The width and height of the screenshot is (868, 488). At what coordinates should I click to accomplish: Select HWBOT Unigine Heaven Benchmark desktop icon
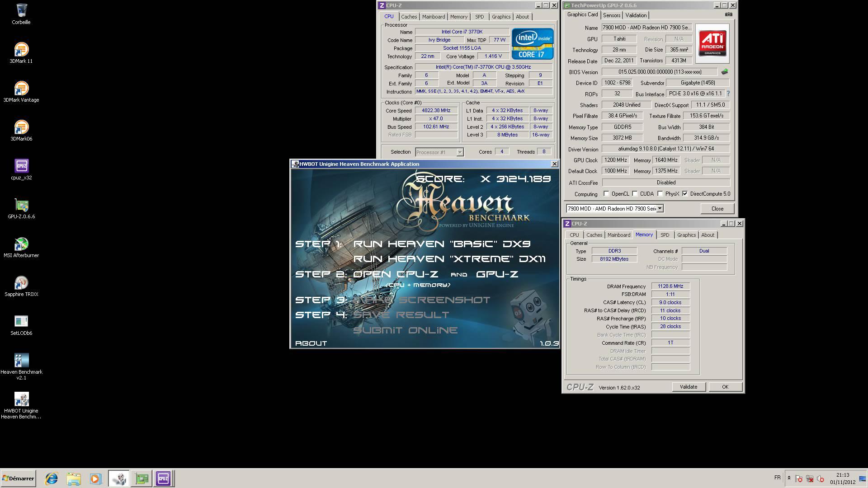(21, 405)
